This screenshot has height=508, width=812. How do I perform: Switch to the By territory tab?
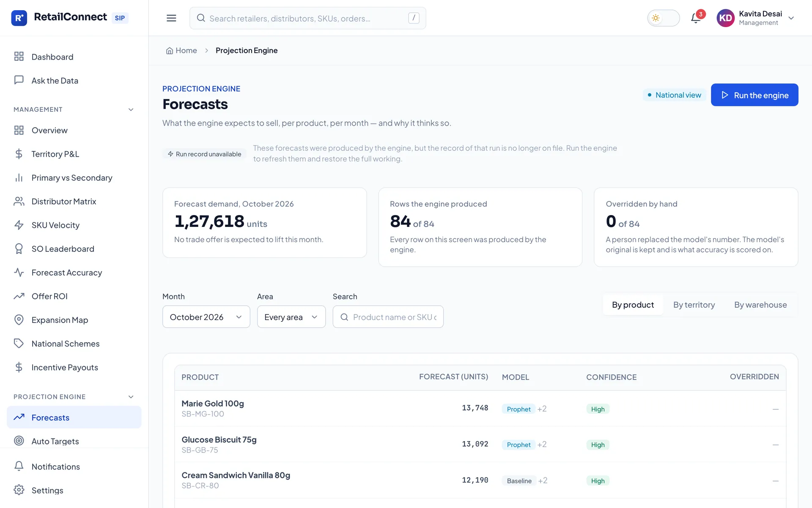coord(694,305)
